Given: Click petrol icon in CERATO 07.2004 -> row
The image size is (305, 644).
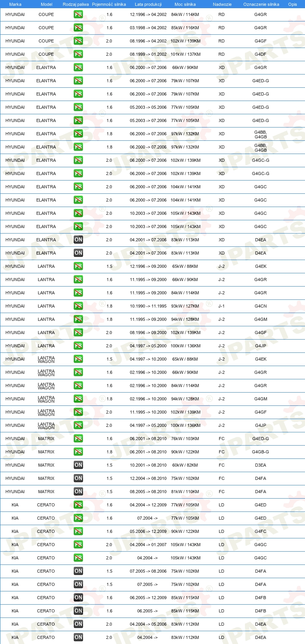Looking at the screenshot, I should click(x=78, y=518).
